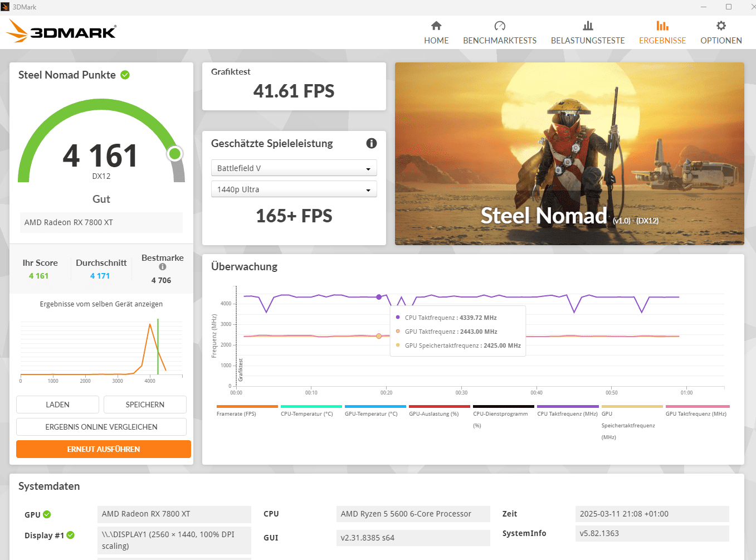This screenshot has width=756, height=560.
Task: Toggle CPU Taktfrequenz (MHz) legend entry
Action: [568, 411]
